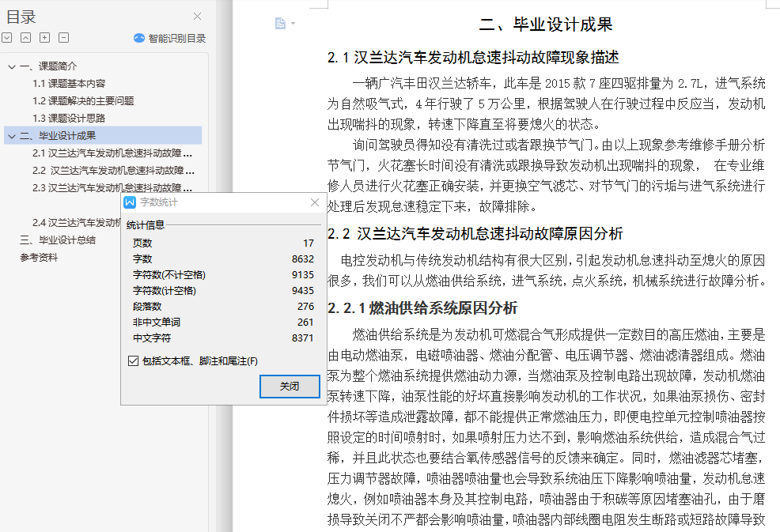This screenshot has width=780, height=532.
Task: Click heading 2.2.1 燃油供给系统原因分析
Action: pyautogui.click(x=422, y=308)
